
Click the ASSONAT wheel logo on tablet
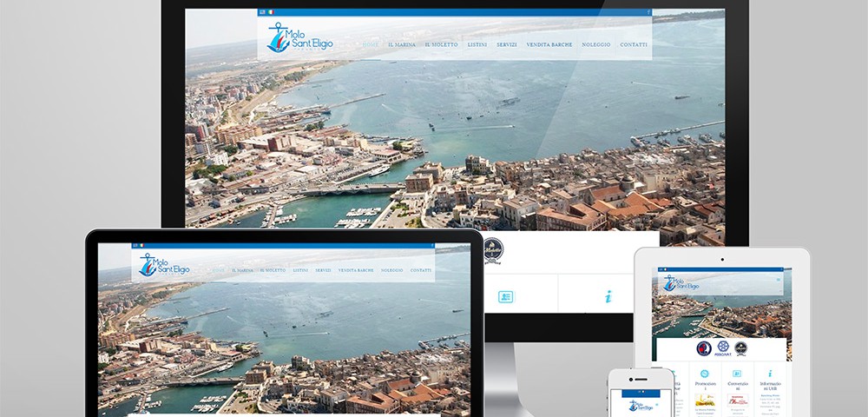point(723,349)
